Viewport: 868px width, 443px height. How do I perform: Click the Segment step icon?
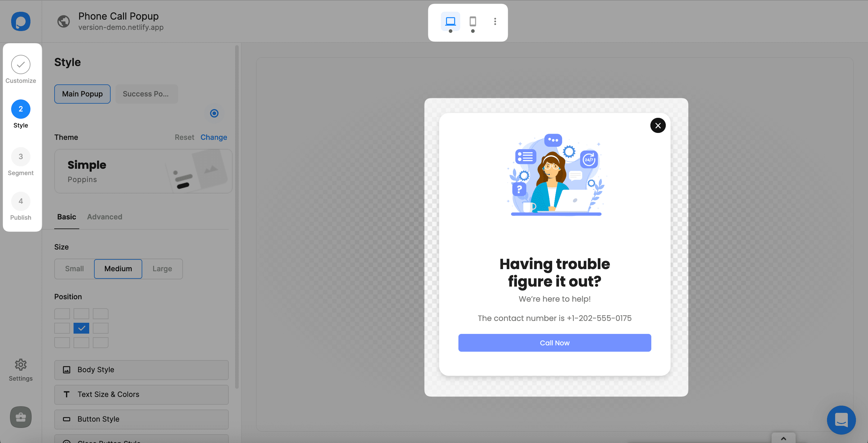click(x=20, y=156)
